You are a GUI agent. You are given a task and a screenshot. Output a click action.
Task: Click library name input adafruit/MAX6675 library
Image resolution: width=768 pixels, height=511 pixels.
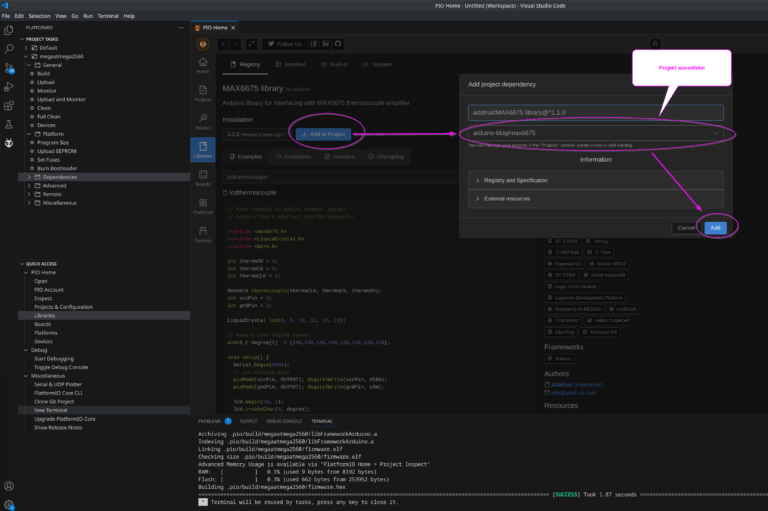coord(596,112)
